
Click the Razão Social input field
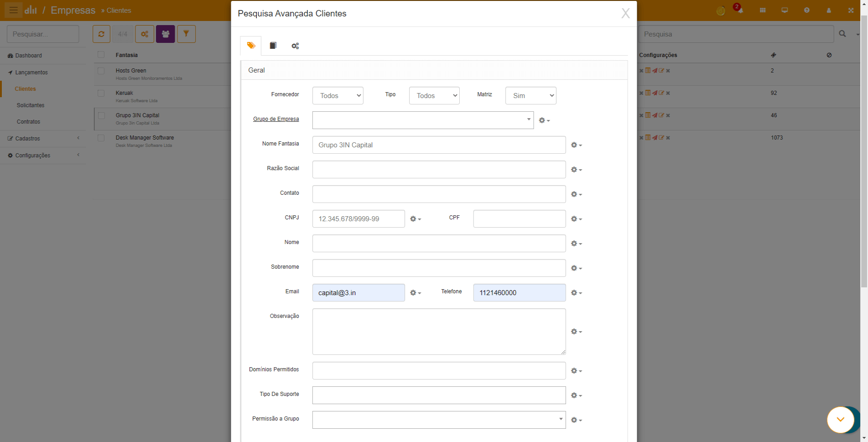439,170
